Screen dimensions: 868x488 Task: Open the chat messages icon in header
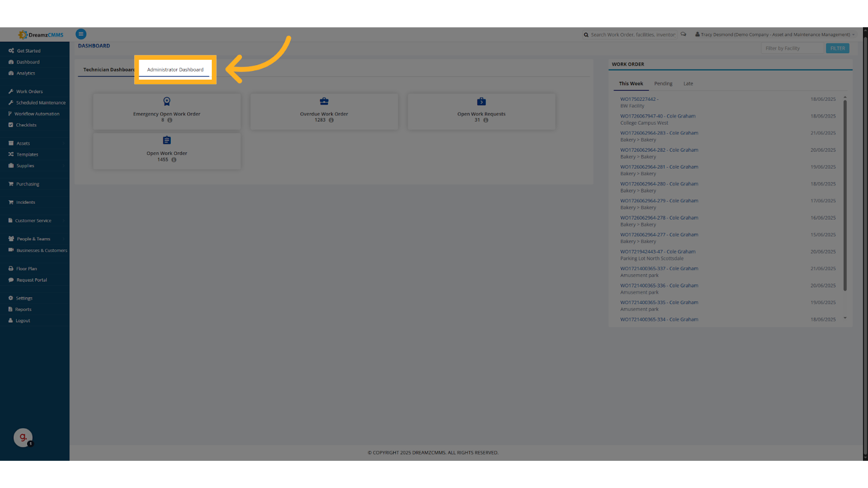[684, 34]
